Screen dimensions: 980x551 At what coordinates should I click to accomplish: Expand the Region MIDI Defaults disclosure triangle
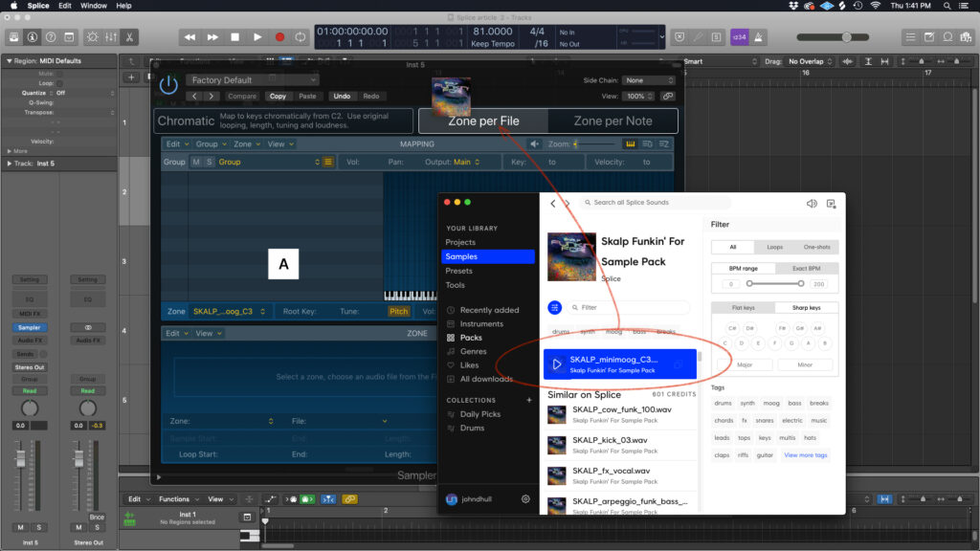click(x=9, y=61)
